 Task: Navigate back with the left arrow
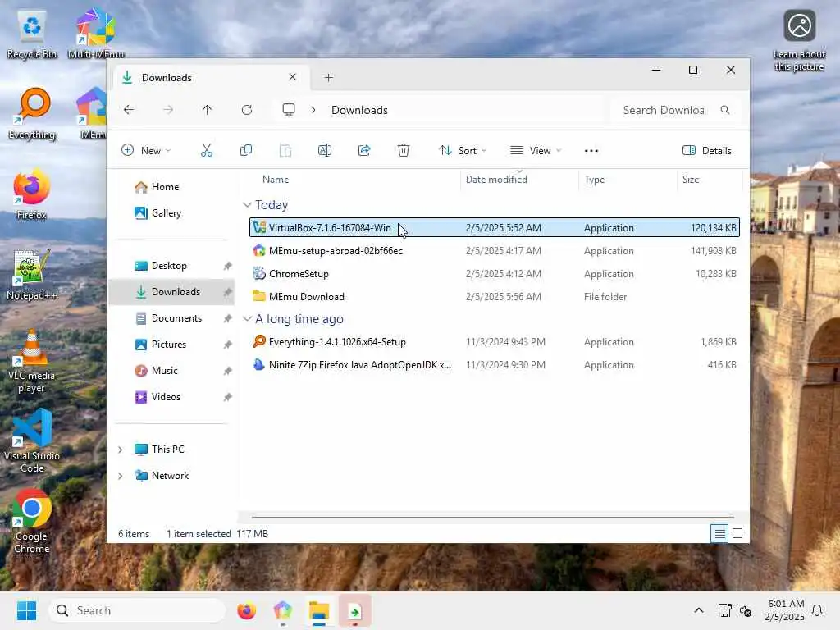point(129,110)
